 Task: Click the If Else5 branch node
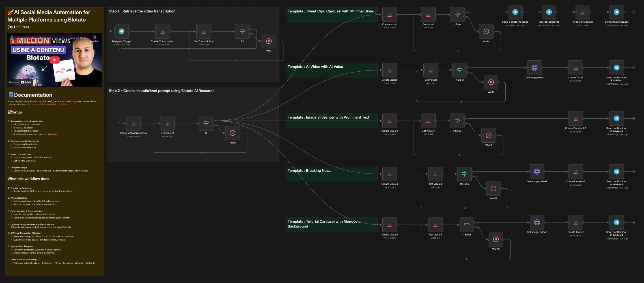coord(467,225)
